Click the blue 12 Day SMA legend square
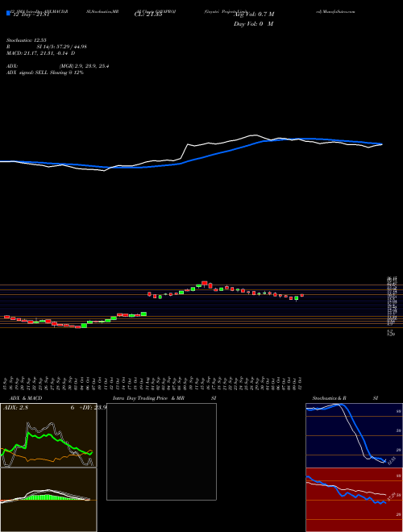 (8, 14)
